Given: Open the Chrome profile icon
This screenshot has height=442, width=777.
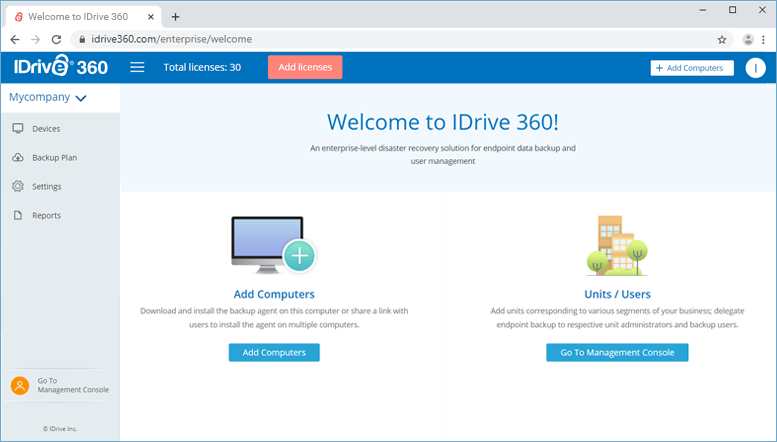Looking at the screenshot, I should [748, 40].
